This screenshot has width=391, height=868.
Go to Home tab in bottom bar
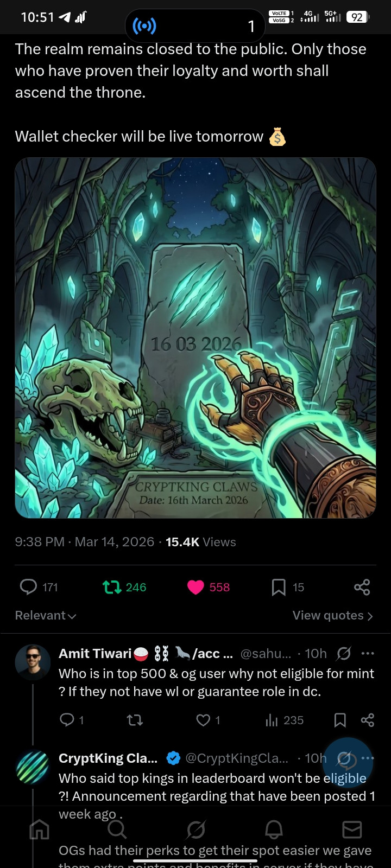tap(39, 829)
